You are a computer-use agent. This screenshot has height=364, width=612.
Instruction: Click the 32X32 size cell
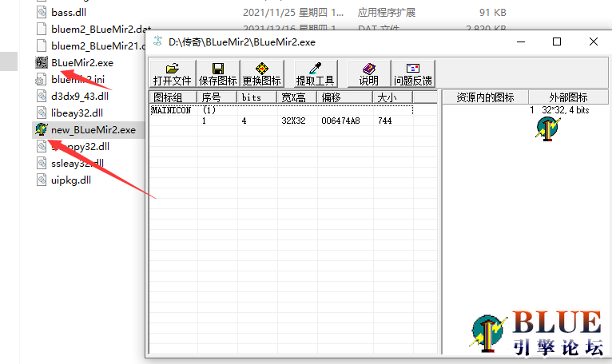[293, 121]
